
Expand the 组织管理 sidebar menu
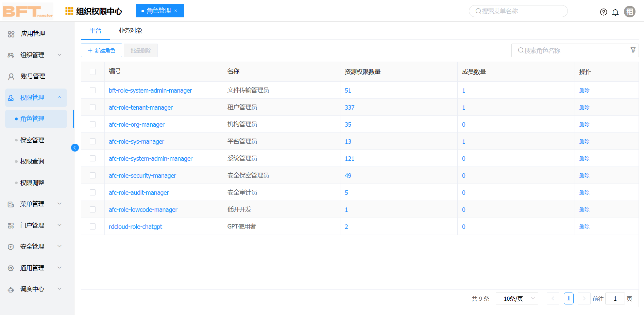pyautogui.click(x=32, y=55)
